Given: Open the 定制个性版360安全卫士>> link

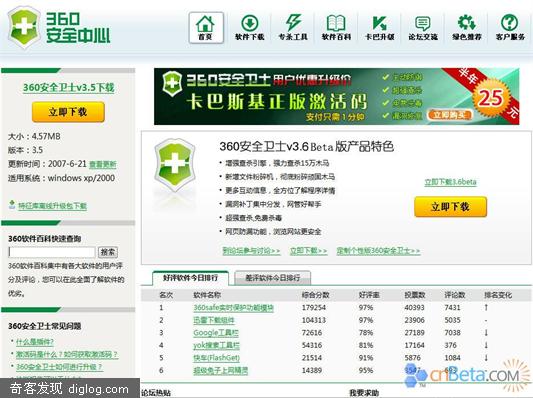Looking at the screenshot, I should [x=378, y=251].
